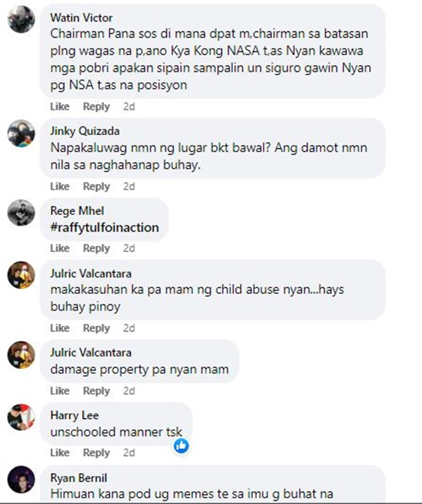Reply to Jinky Quizada's comment
This screenshot has height=504, width=422.
[96, 186]
